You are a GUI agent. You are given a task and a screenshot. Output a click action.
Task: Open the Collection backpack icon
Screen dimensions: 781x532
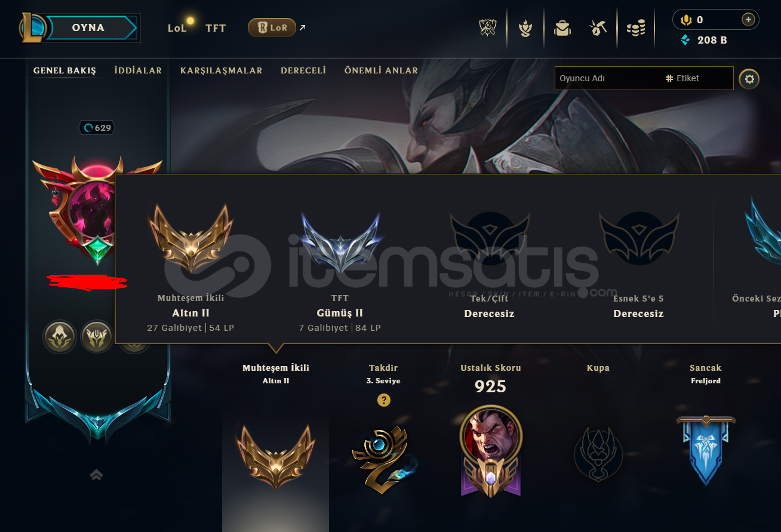pos(562,27)
